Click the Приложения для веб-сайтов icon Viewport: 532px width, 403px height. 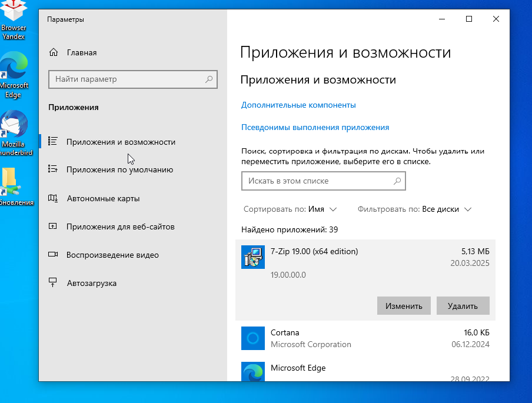coord(52,226)
